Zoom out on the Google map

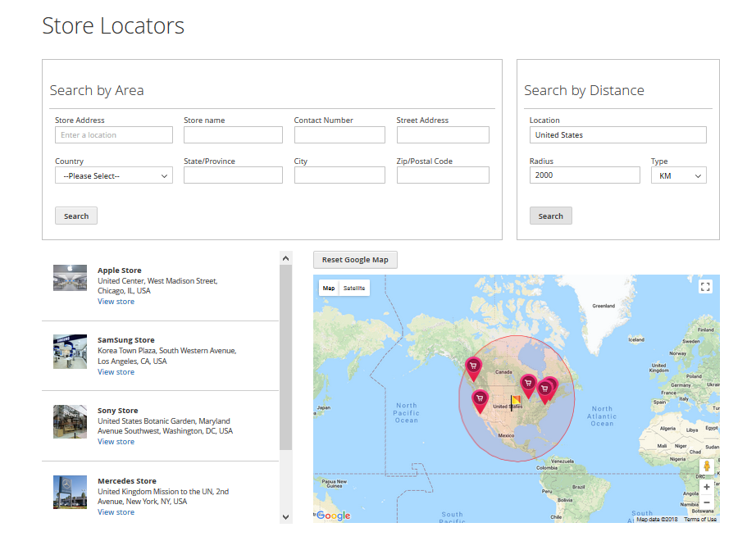[707, 502]
